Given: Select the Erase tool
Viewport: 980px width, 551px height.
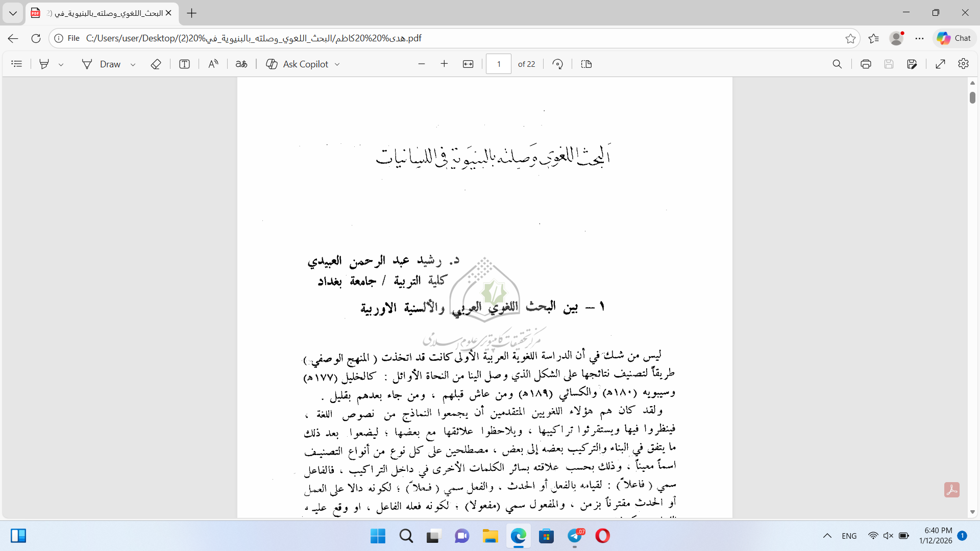Looking at the screenshot, I should tap(156, 64).
